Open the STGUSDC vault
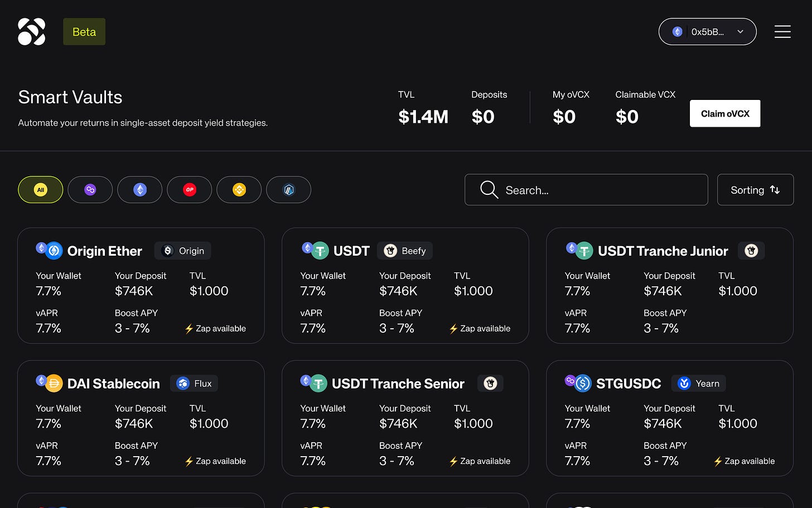Viewport: 812px width, 508px height. point(629,384)
